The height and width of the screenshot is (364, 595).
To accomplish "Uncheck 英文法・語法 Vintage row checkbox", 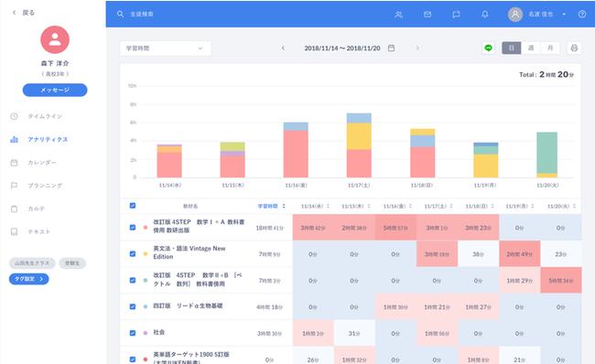I will 133,254.
